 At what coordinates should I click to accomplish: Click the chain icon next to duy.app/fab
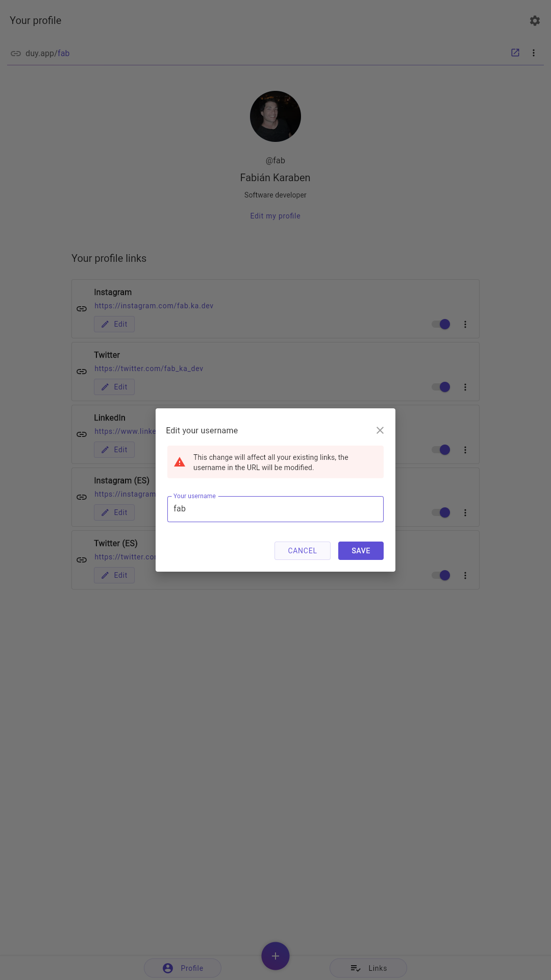(x=16, y=53)
